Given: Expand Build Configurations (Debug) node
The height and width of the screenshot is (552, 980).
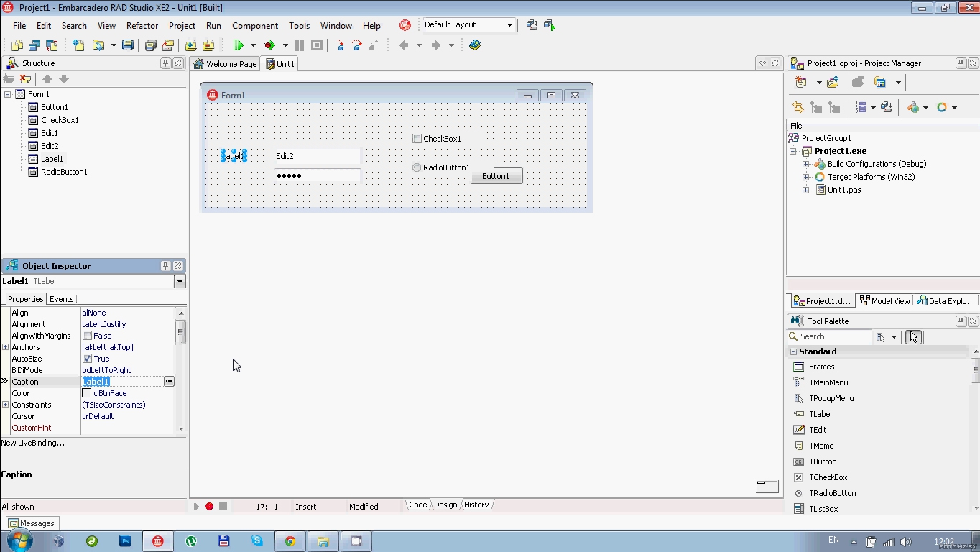Looking at the screenshot, I should tap(806, 164).
